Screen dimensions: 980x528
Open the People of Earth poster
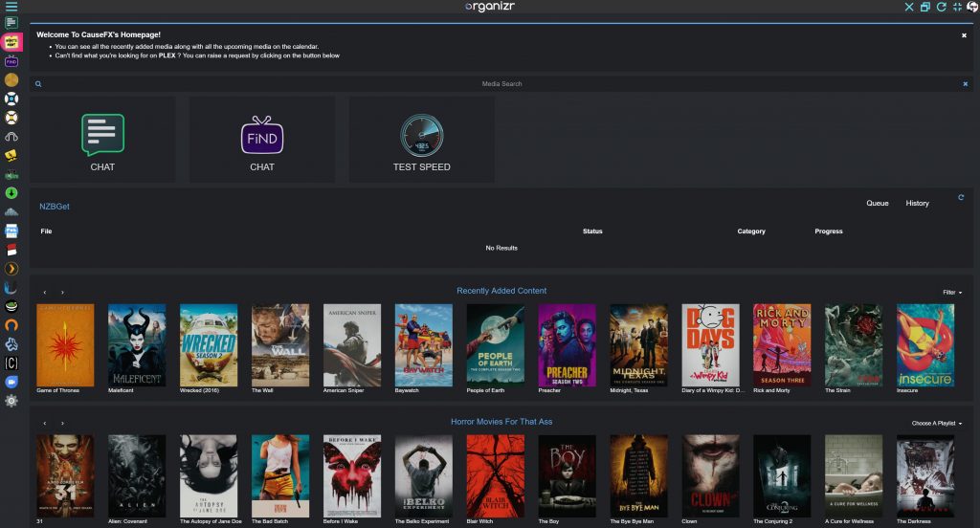[496, 345]
